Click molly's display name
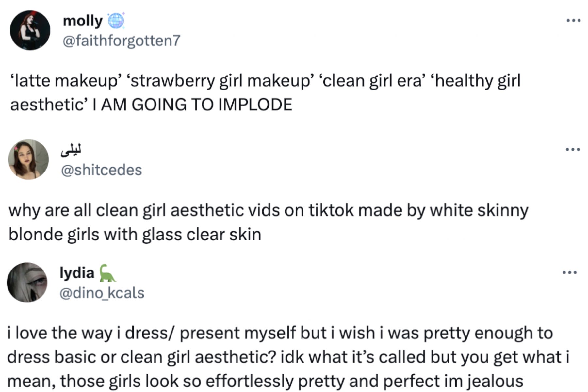Screen dimensions: 588x392 (x=82, y=21)
